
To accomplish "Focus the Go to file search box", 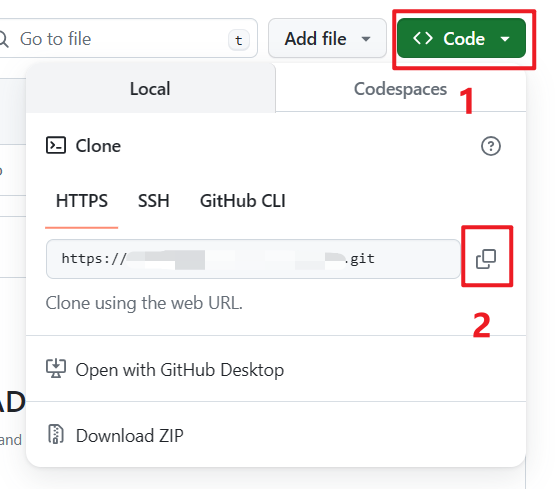I will point(128,38).
